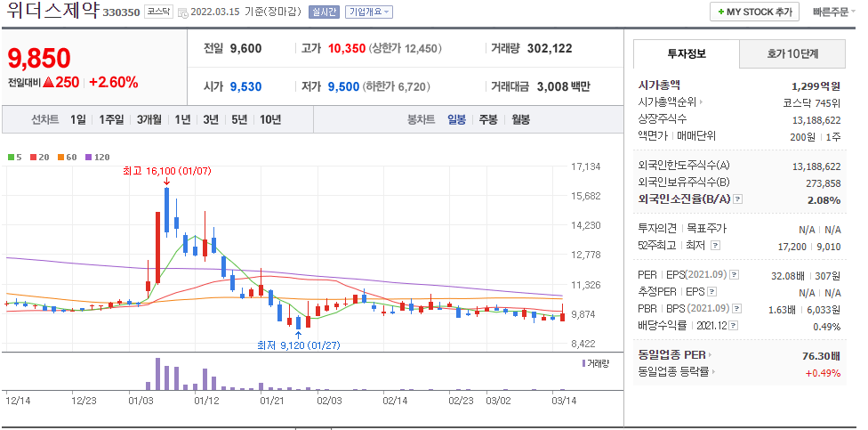Click the 거래량 value 302,122

[550, 49]
